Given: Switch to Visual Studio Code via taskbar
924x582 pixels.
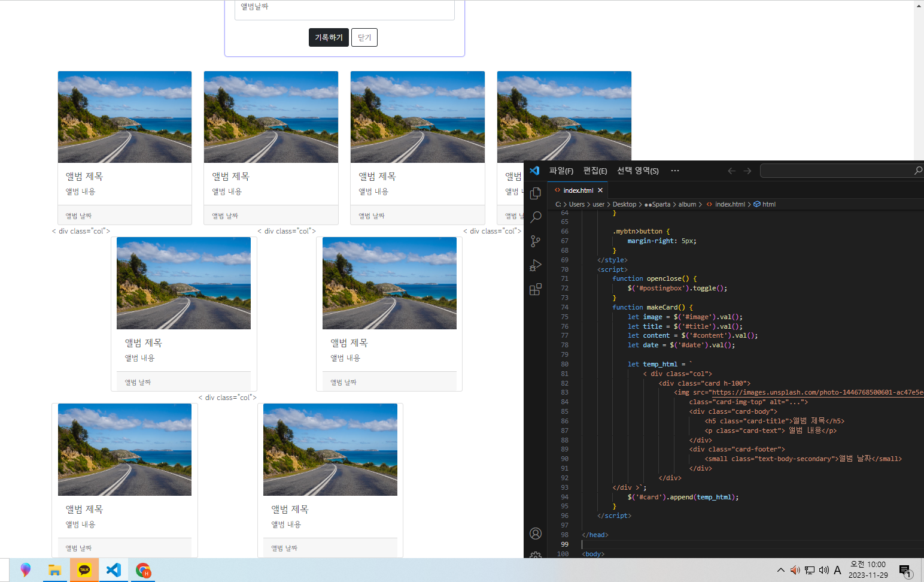Looking at the screenshot, I should pyautogui.click(x=114, y=570).
